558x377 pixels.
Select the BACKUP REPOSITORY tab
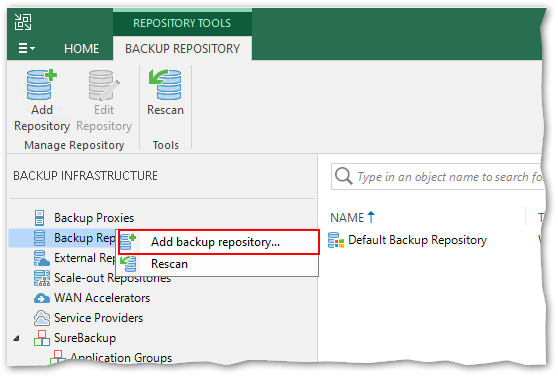(x=182, y=48)
